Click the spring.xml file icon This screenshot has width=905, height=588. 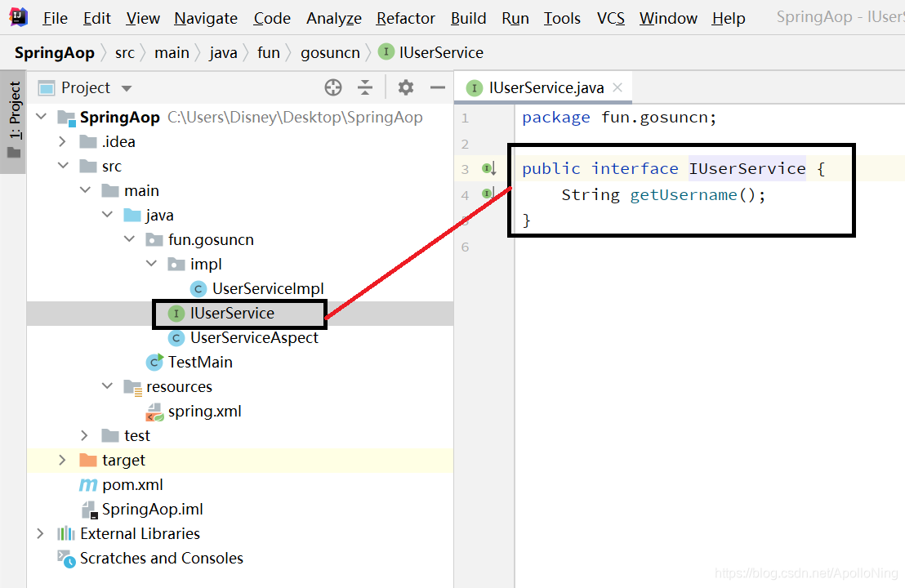[x=154, y=412]
